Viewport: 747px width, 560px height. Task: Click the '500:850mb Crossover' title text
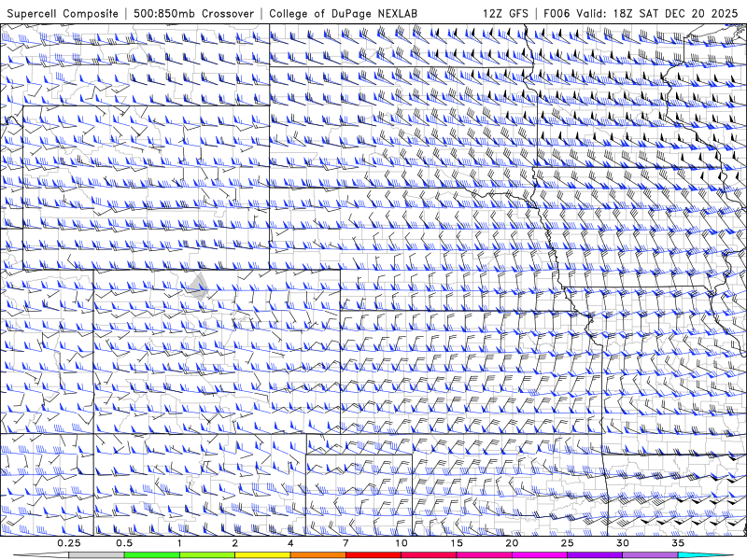coord(193,14)
